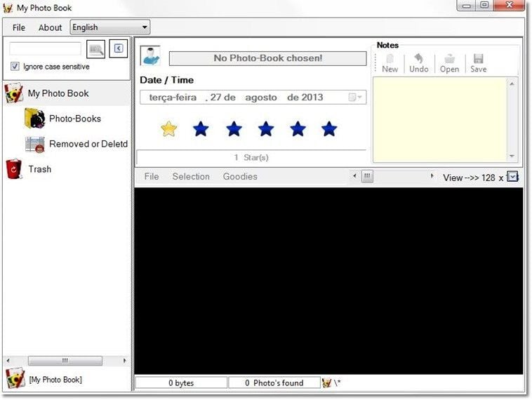532x400 pixels.
Task: Click Save in Notes toolbar
Action: coord(479,63)
